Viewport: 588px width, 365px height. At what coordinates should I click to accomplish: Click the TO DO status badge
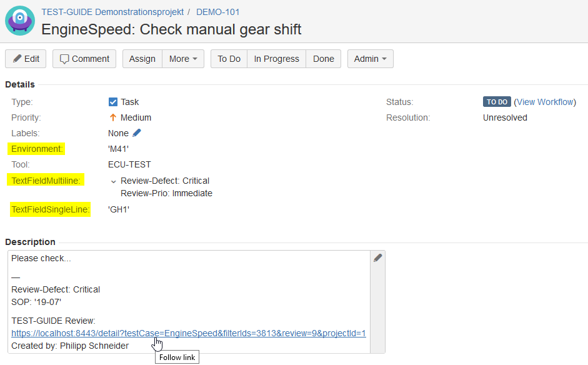(x=497, y=102)
